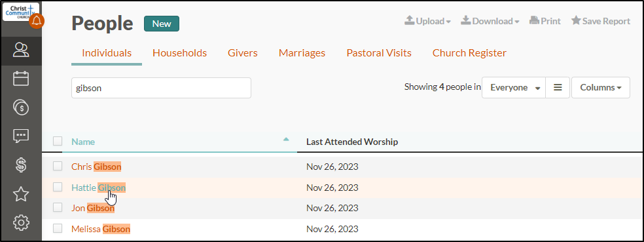Expand the Everyone filter dropdown
Screen dimensions: 644x242
point(514,88)
